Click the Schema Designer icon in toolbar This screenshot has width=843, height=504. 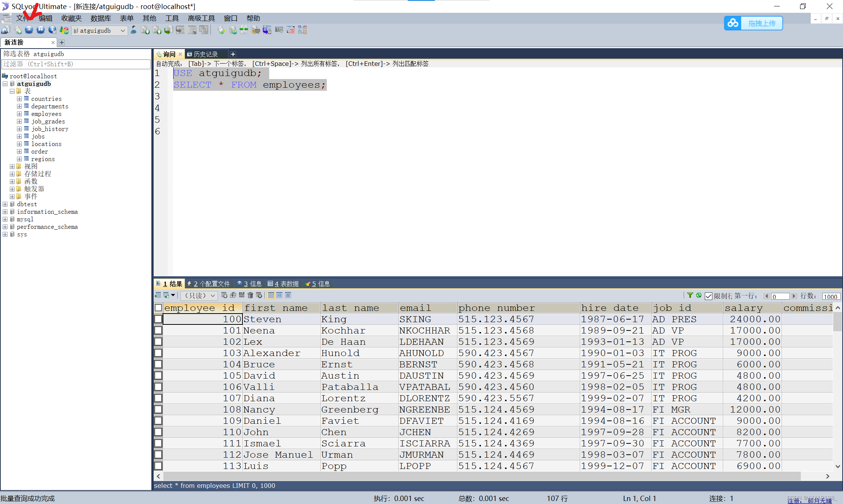click(302, 30)
